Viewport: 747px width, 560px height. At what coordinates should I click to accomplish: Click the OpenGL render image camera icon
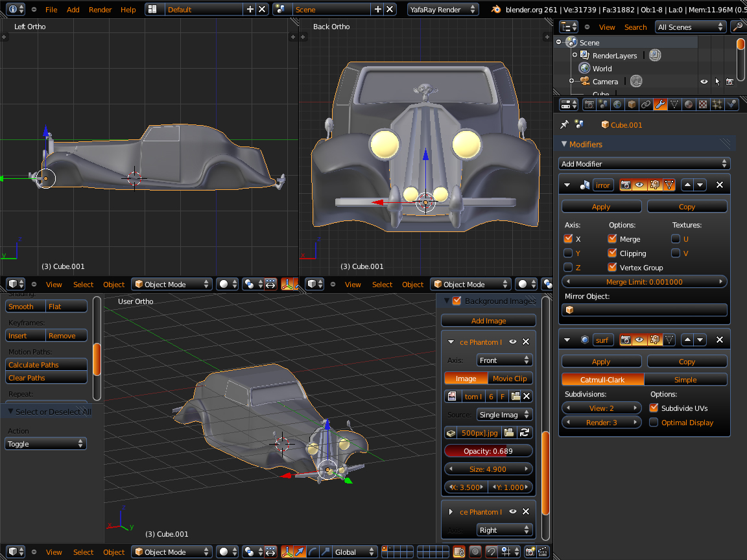530,552
